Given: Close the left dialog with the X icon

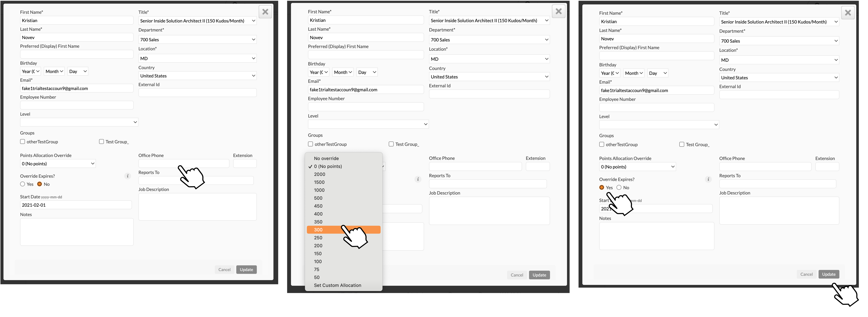Looking at the screenshot, I should 265,12.
